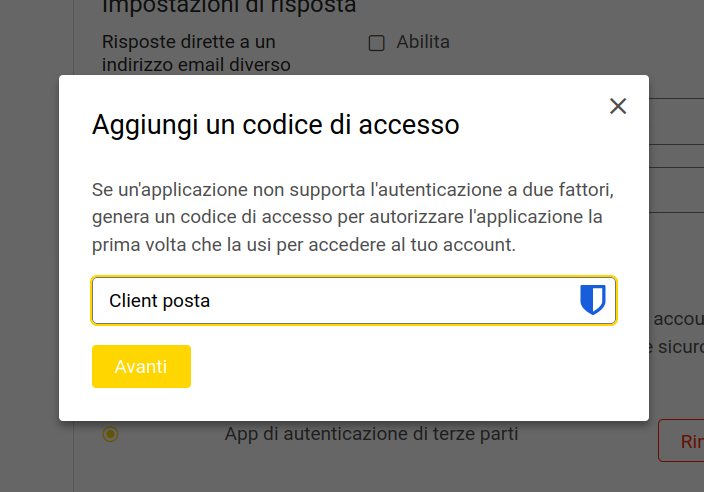Click the "Abilita" checkbox label text
Image resolution: width=704 pixels, height=492 pixels.
423,42
